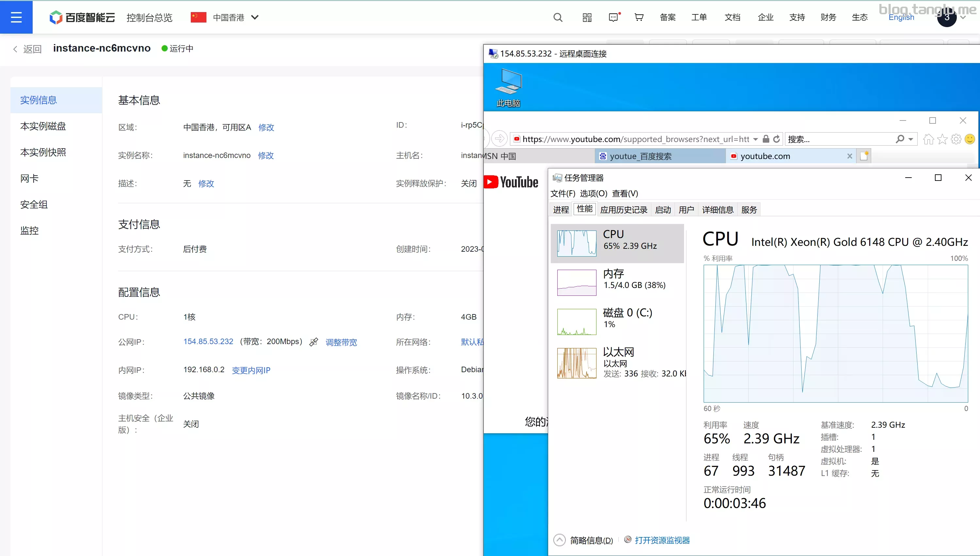Open 打开资源监视器 Resource Monitor link
The height and width of the screenshot is (556, 980).
coord(662,540)
